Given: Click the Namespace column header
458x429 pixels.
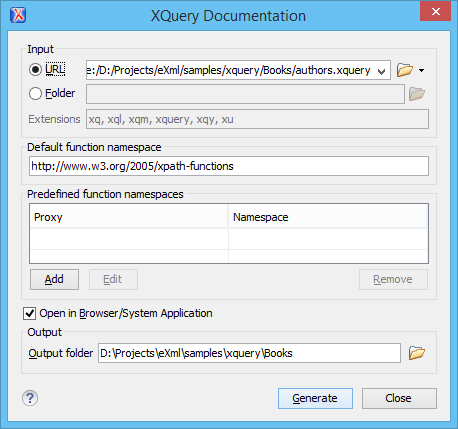Looking at the screenshot, I should [327, 217].
